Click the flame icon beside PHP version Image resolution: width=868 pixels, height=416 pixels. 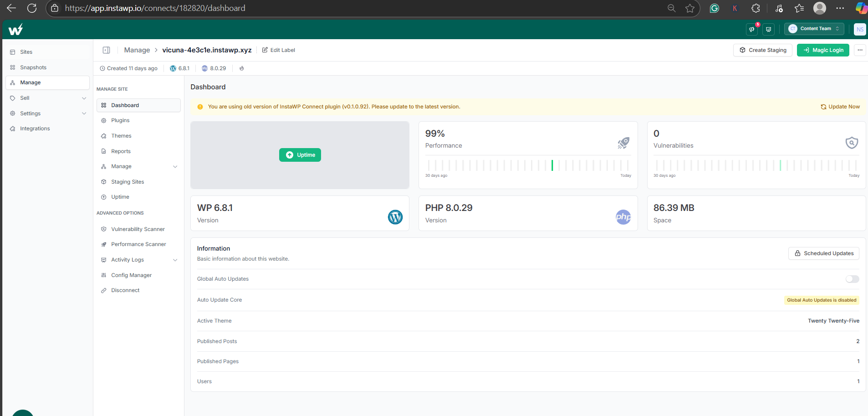point(242,68)
